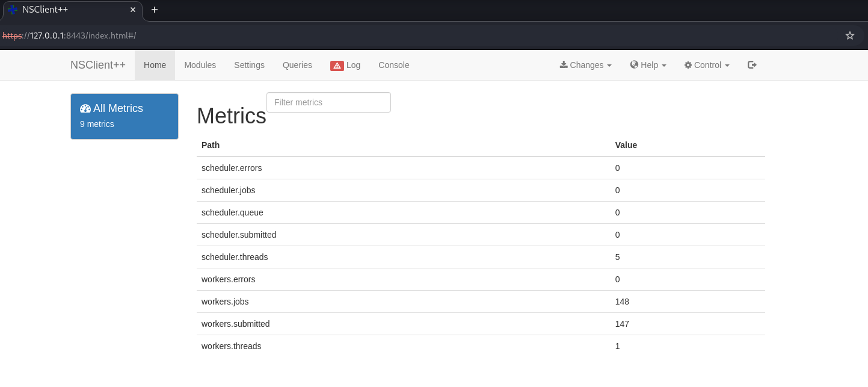Open the Console page
This screenshot has height=387, width=868.
393,65
